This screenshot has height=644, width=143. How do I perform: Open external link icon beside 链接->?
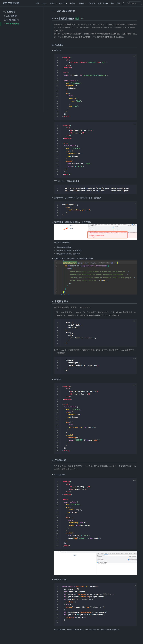coord(83,19)
